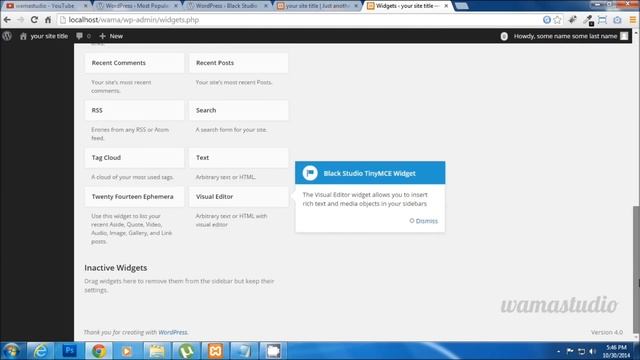Open a new browser tab
This screenshot has height=360, width=640.
click(461, 6)
